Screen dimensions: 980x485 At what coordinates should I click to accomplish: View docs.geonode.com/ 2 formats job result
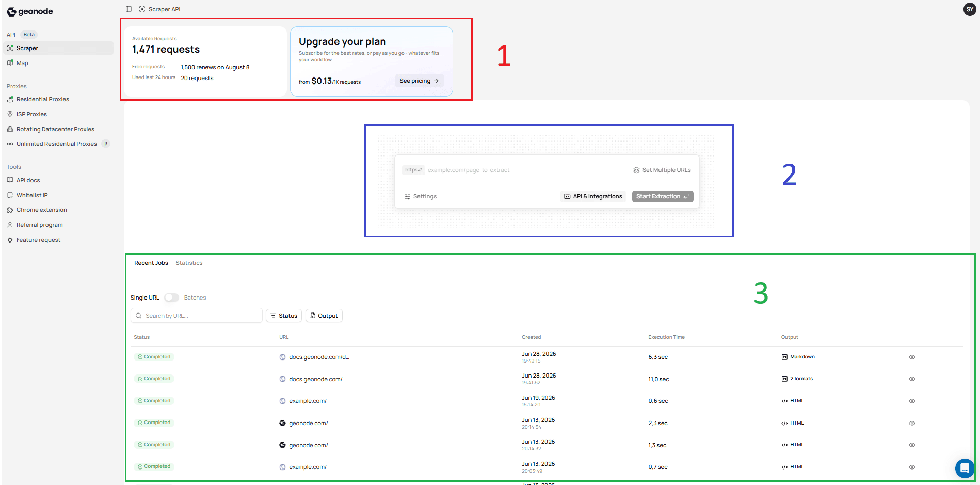[x=912, y=379]
